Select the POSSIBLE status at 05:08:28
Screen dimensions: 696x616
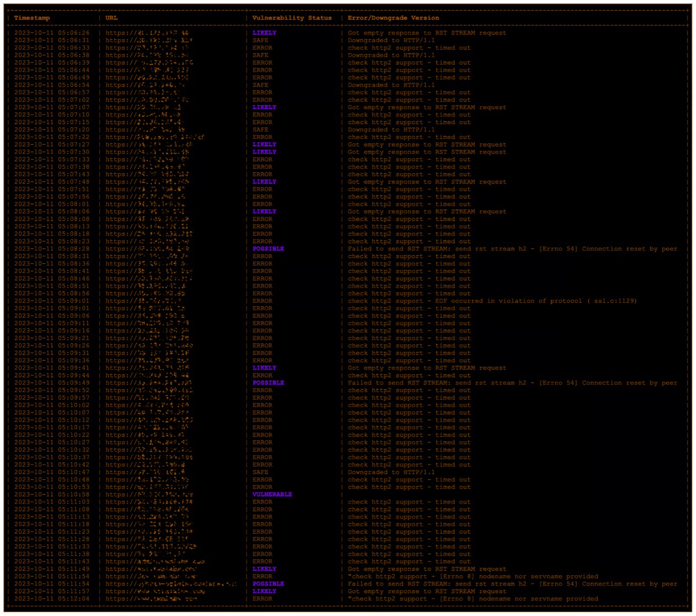point(268,248)
